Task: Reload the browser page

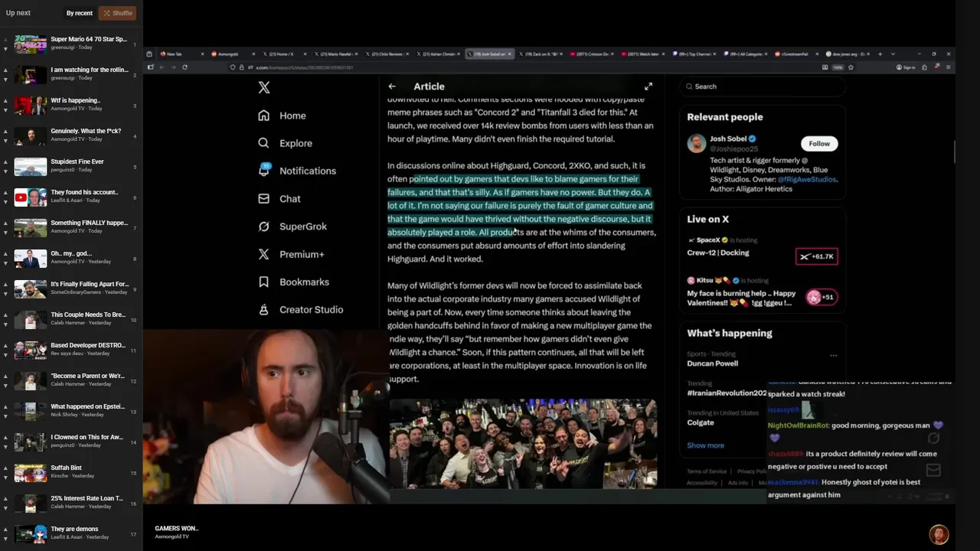Action: coord(185,67)
